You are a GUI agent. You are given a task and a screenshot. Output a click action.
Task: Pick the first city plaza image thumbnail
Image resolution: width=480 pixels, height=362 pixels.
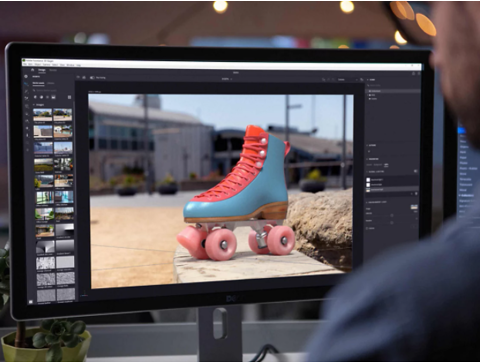pyautogui.click(x=43, y=115)
